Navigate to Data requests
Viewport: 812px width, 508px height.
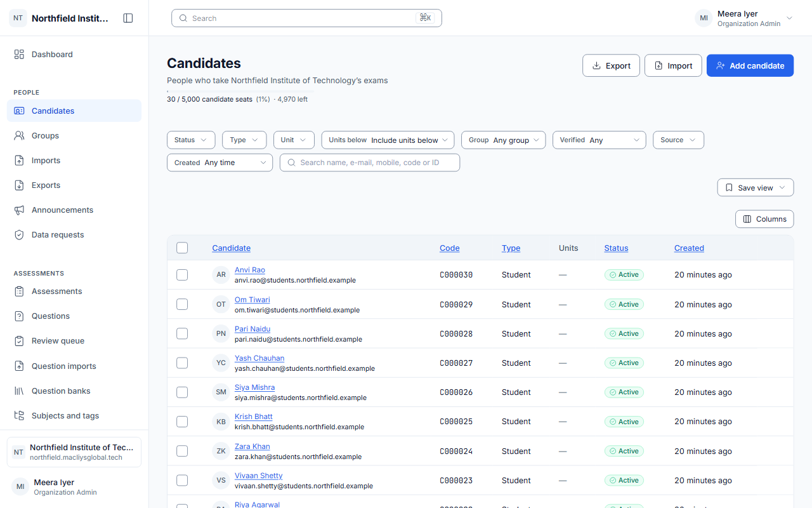coord(74,235)
